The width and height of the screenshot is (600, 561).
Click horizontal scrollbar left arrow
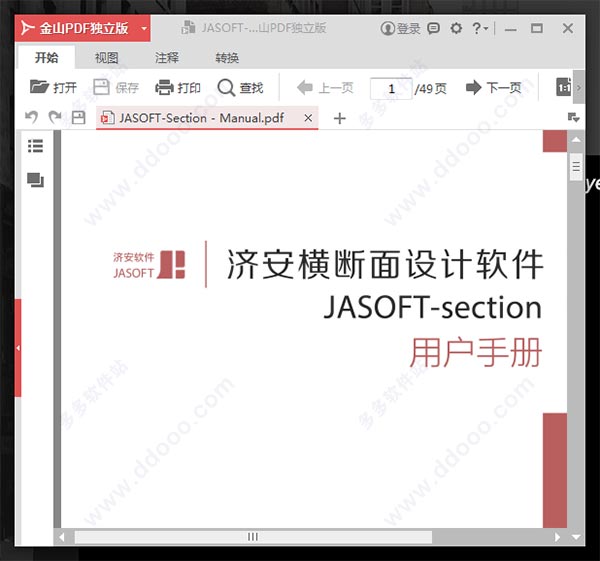pyautogui.click(x=62, y=537)
